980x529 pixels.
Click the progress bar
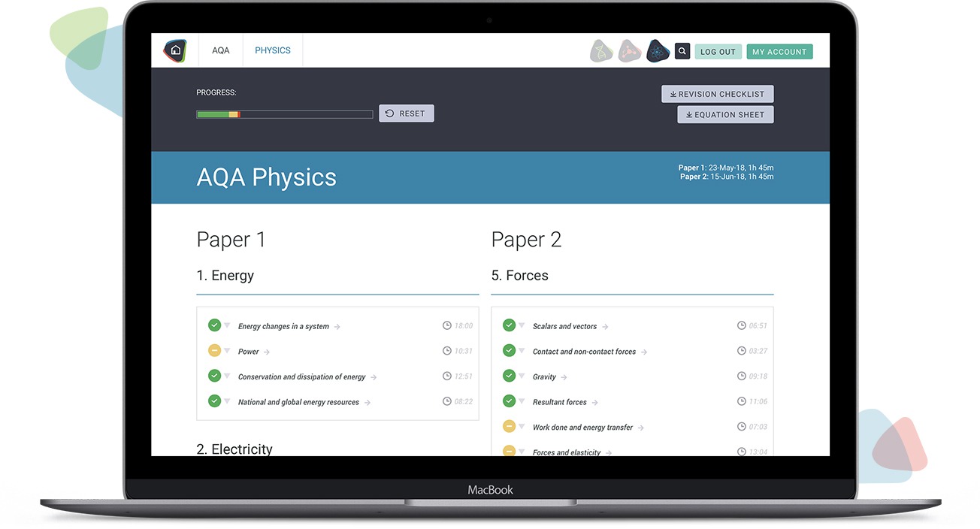(x=284, y=114)
